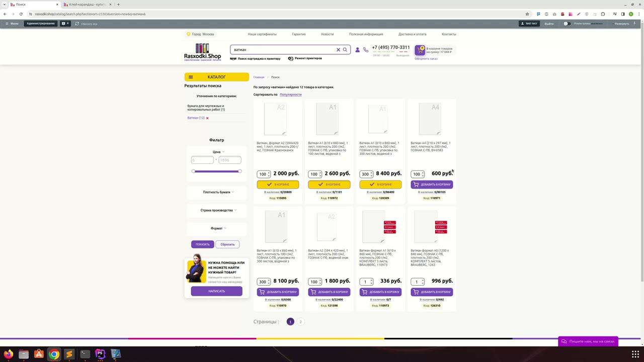Screen dimensions: 644x362
Task: Open Terminal from the dock
Action: (85, 354)
